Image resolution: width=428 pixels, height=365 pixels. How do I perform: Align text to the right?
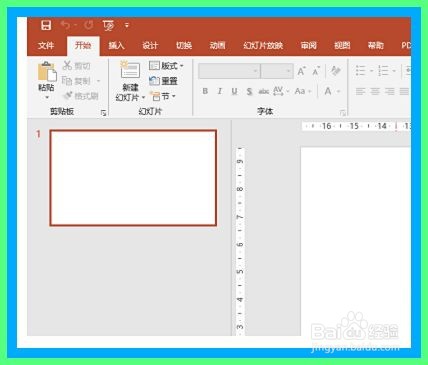point(390,91)
